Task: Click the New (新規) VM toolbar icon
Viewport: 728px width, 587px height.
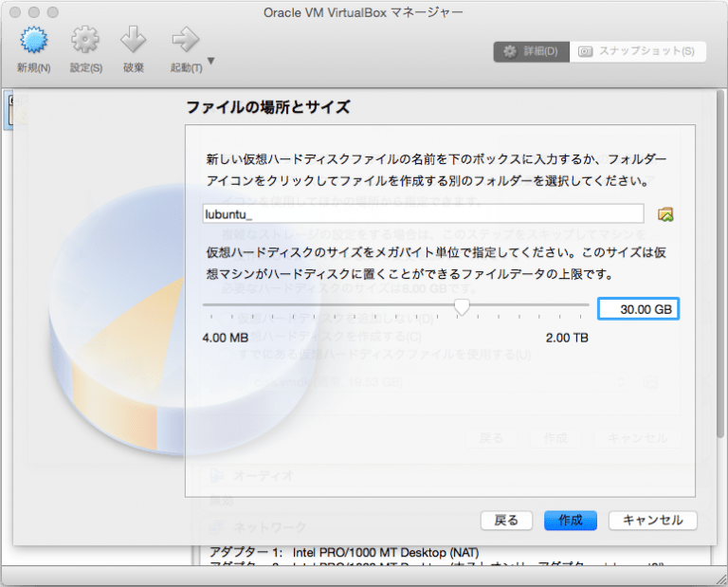Action: point(33,40)
